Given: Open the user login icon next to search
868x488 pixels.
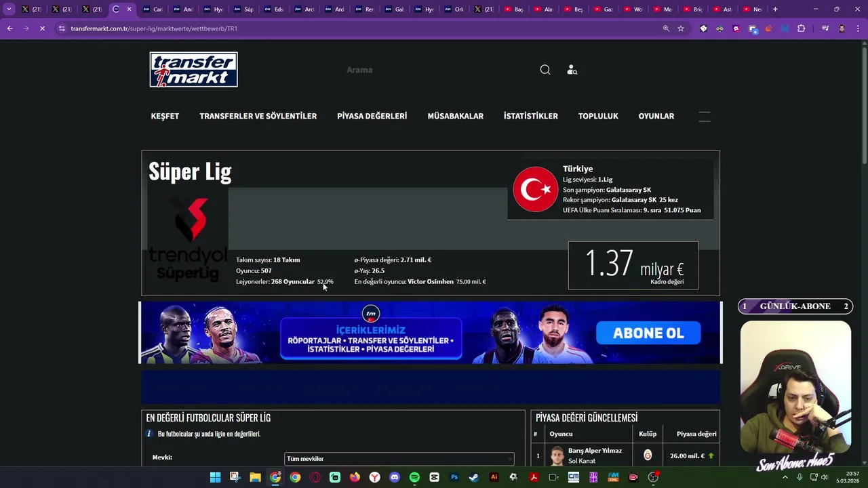Looking at the screenshot, I should 572,70.
